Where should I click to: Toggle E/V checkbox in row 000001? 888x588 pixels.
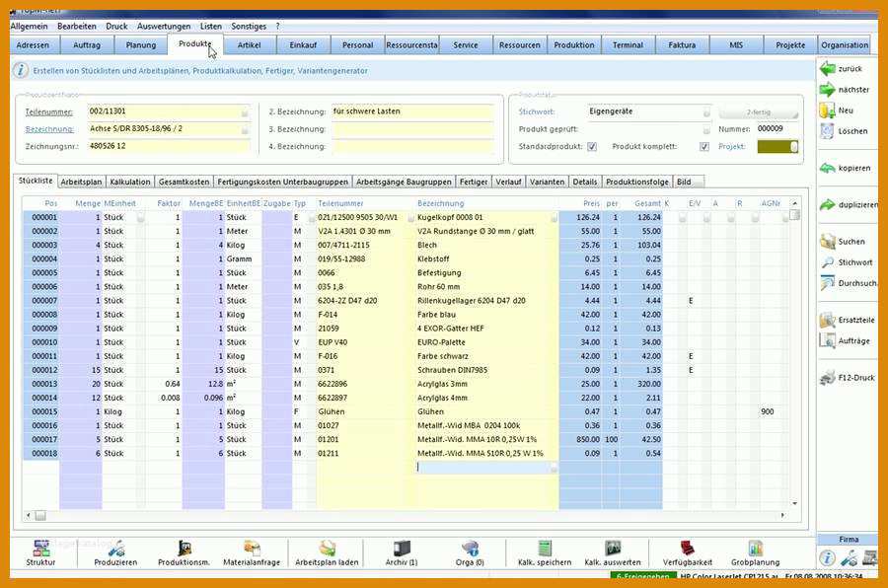click(706, 217)
